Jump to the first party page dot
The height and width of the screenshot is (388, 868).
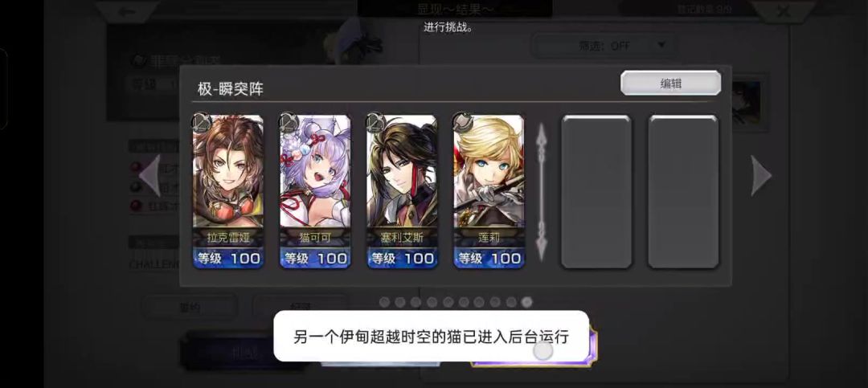coord(385,302)
